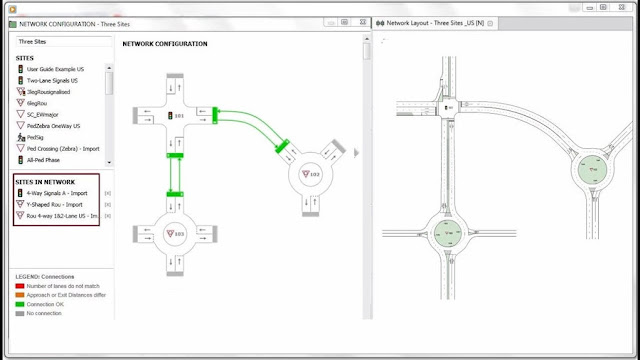Click the pedestrian icon beside PedSig
Screen dimensions: 640x360
pyautogui.click(x=21, y=137)
